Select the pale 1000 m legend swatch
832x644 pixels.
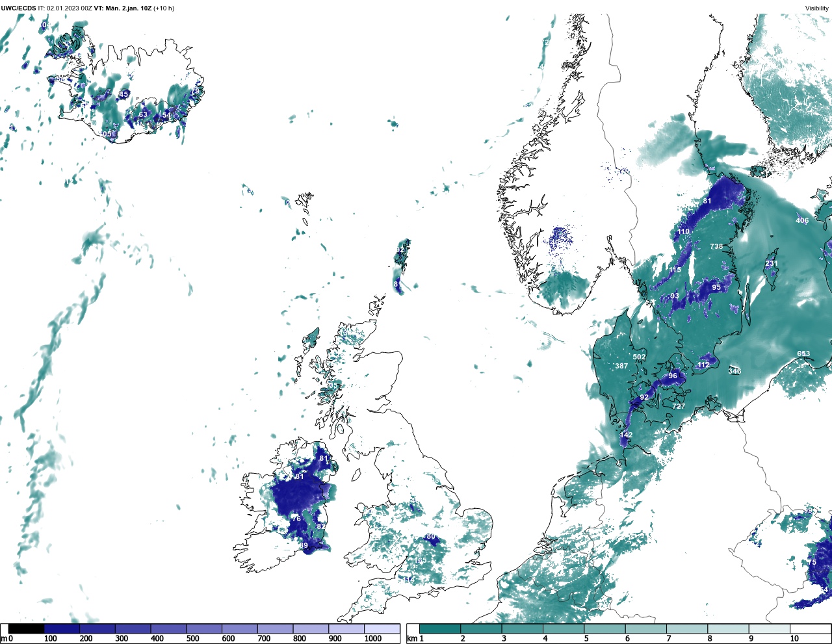click(x=382, y=628)
